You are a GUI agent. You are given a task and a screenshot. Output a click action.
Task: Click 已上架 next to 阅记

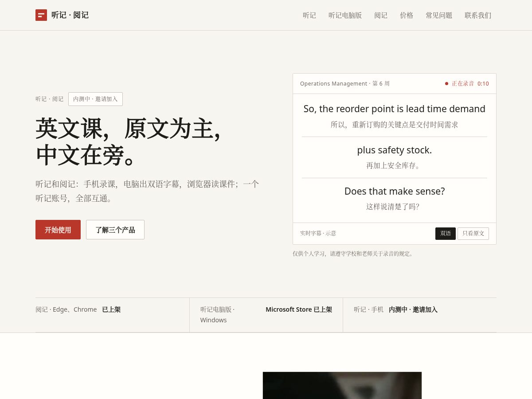(111, 309)
